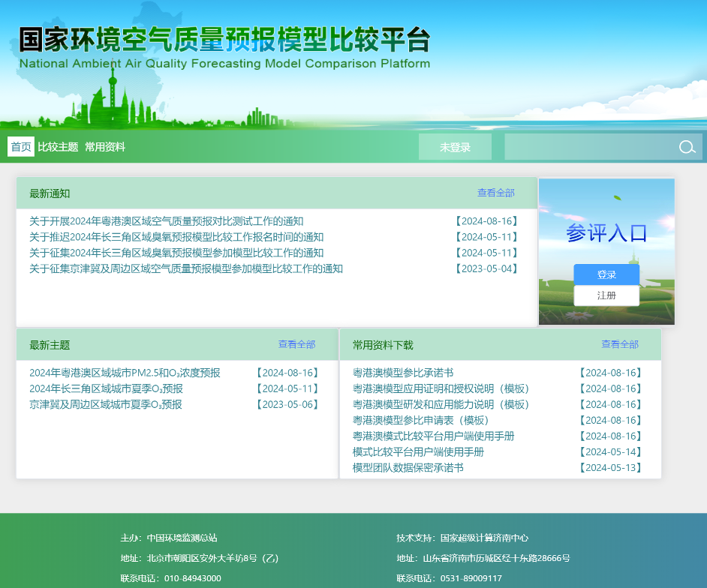The height and width of the screenshot is (588, 707).
Task: Download 粤港澳模型参比申请表（模板）
Action: [421, 420]
